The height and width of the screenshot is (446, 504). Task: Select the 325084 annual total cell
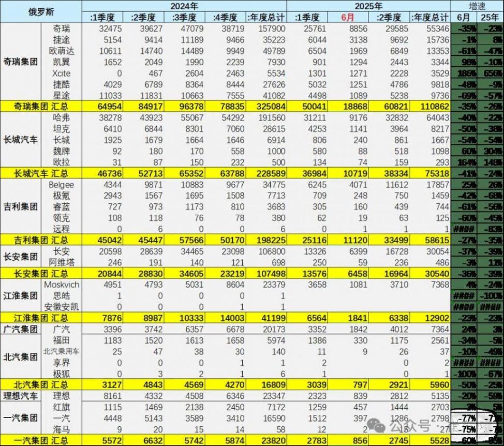(x=271, y=106)
